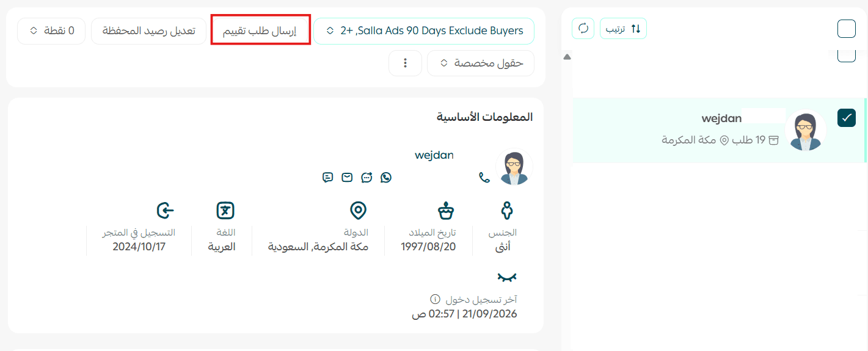Click the refresh icon in the customer list header
This screenshot has width=868, height=351.
click(583, 28)
